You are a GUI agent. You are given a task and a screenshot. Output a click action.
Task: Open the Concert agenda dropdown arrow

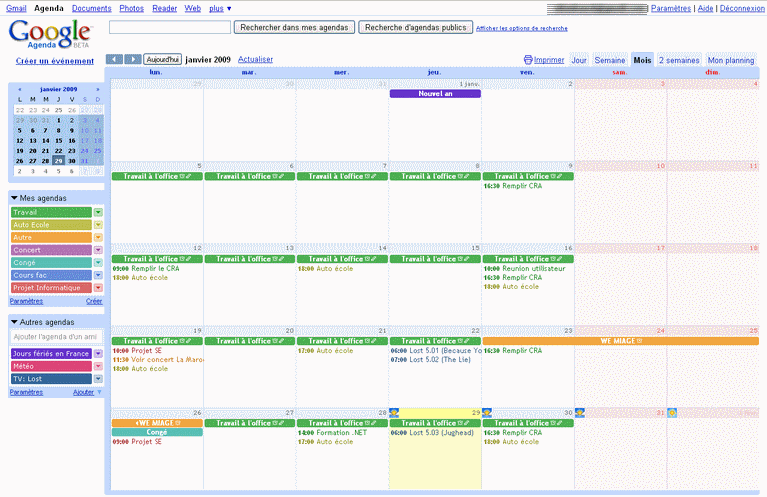[98, 250]
